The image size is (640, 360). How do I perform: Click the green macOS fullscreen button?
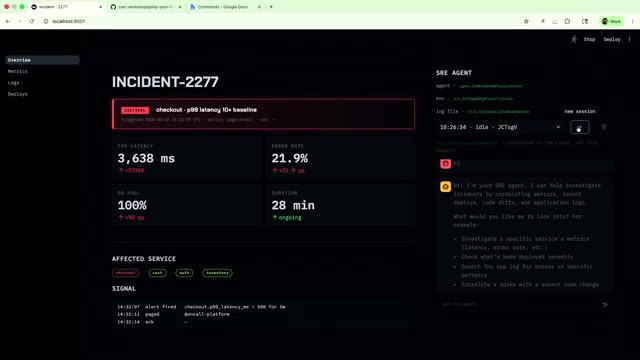pyautogui.click(x=22, y=7)
